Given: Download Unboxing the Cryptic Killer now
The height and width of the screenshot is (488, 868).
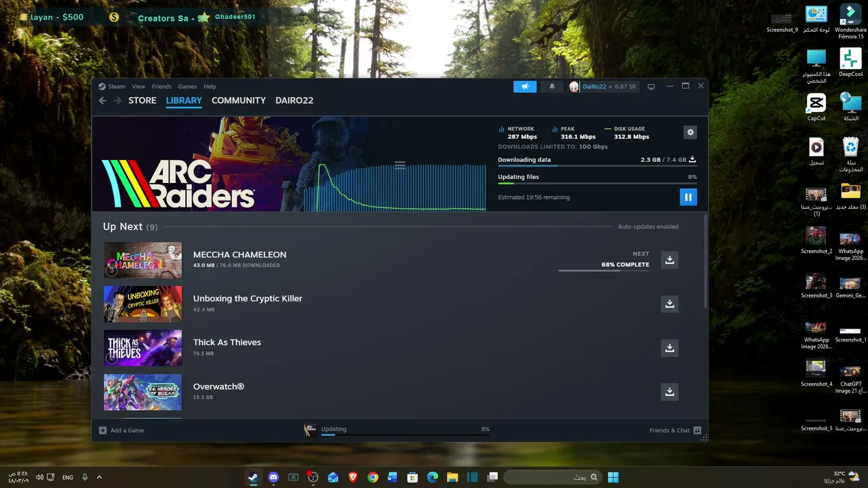Looking at the screenshot, I should pos(669,304).
